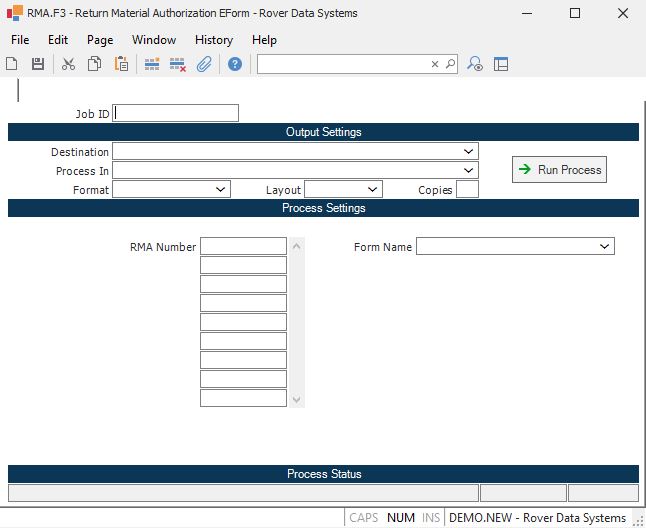Click the Cut scissors icon
This screenshot has height=528, width=646.
[68, 64]
